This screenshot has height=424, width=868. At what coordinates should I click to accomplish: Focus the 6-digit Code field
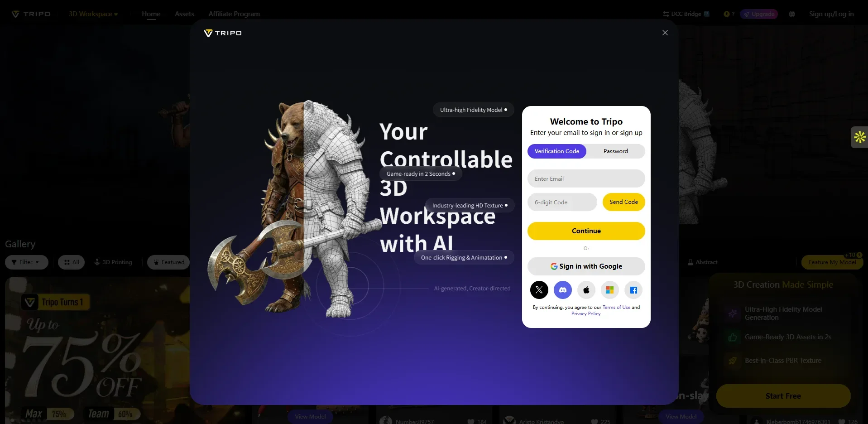[562, 202]
